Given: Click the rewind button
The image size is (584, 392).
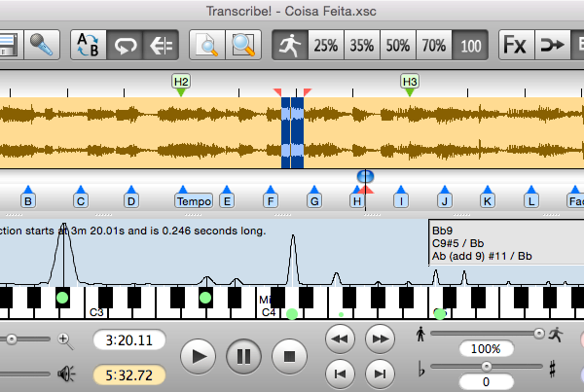Looking at the screenshot, I should tap(340, 339).
